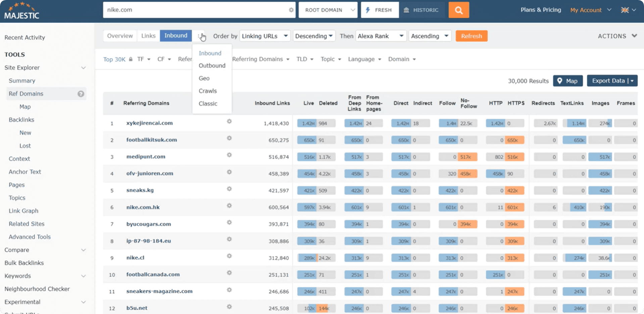Switch to the HISTORIC index
The image size is (644, 314).
coord(422,10)
